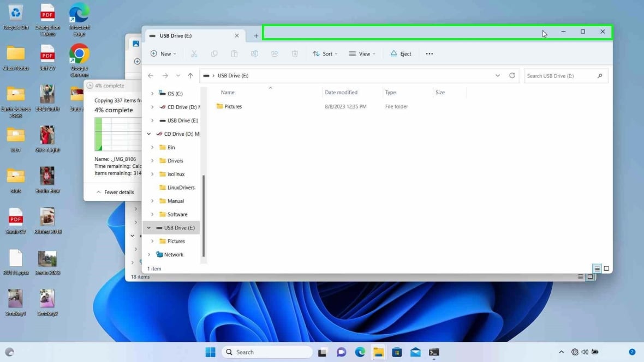Click the navigation pane scrollbar
This screenshot has height=362, width=644.
pyautogui.click(x=204, y=215)
